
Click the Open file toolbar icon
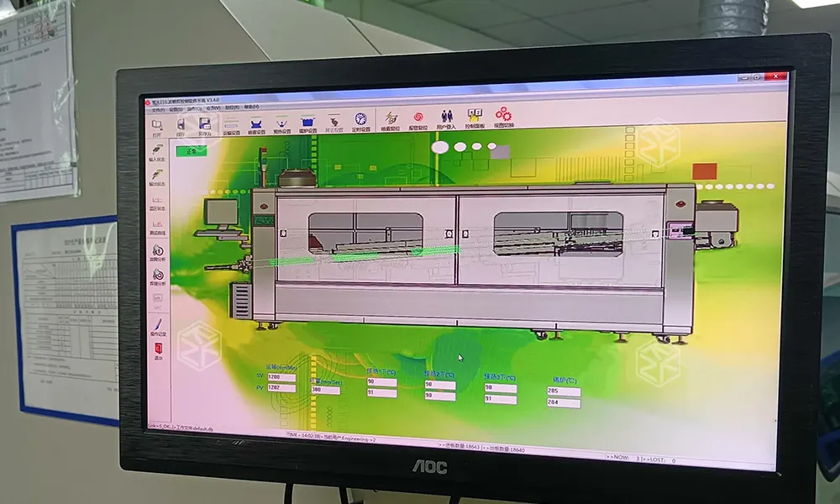coord(156,125)
